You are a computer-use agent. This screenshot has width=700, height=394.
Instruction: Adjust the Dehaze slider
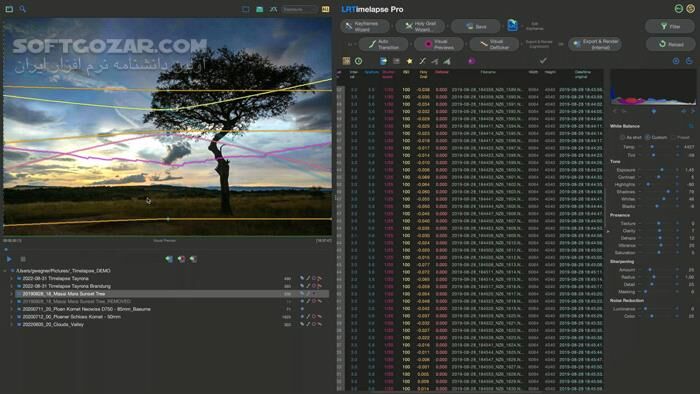pos(659,238)
